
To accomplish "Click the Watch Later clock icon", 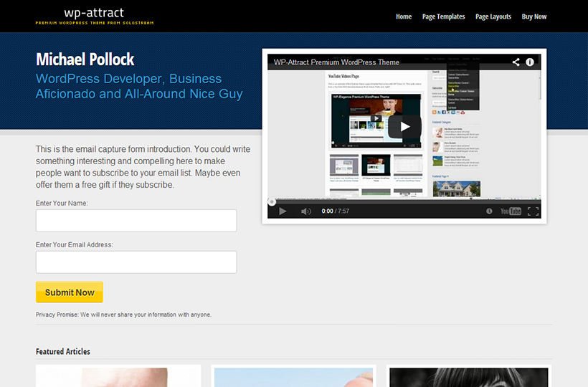I will tap(489, 211).
